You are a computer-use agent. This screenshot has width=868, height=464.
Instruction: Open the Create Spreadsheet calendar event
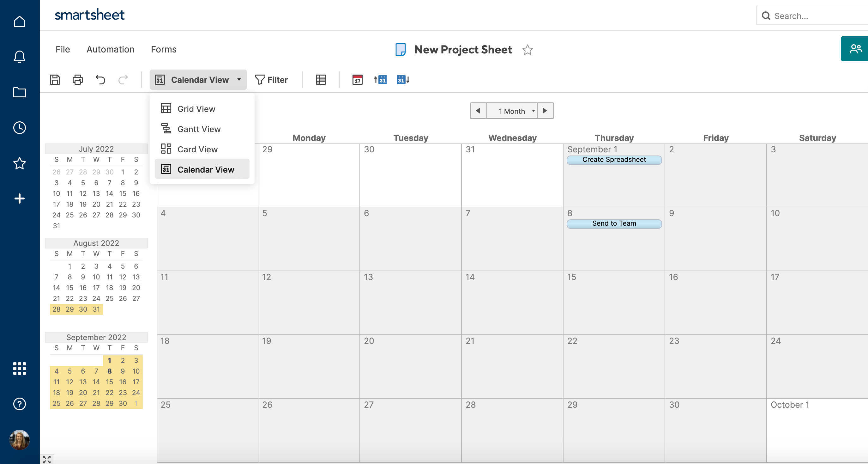click(x=614, y=160)
